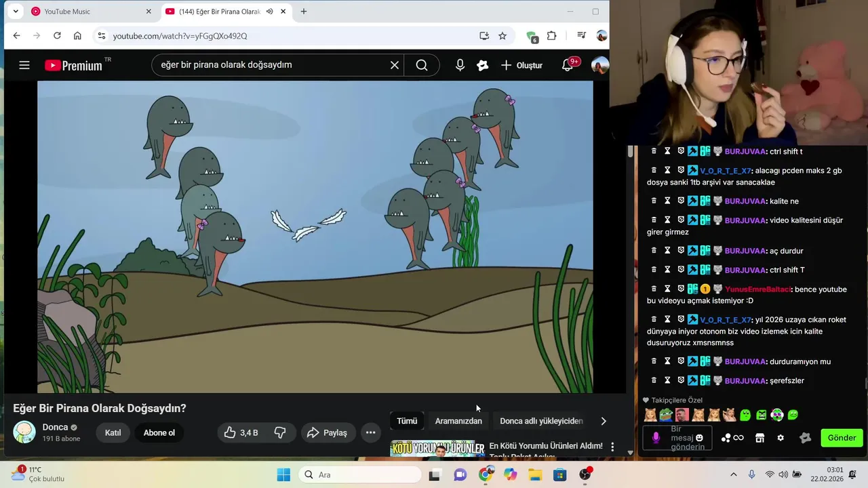Select the Pepe frog emote

tap(665, 415)
